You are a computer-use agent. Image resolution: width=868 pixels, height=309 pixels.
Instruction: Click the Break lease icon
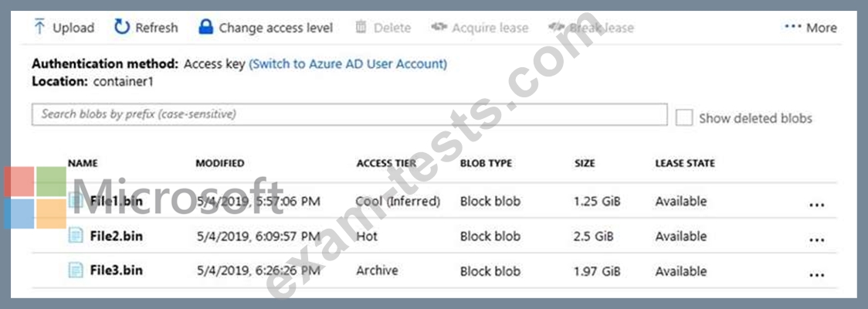point(556,26)
